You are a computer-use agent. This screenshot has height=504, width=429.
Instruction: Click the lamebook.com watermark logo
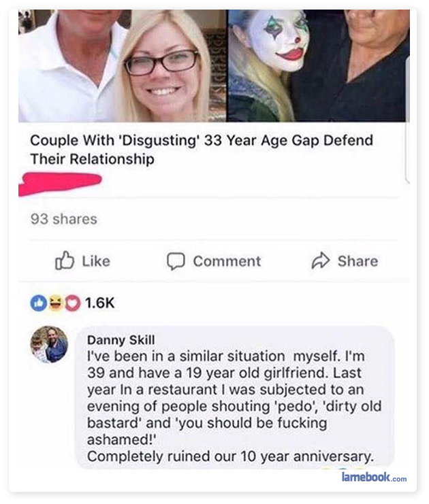coord(374,477)
